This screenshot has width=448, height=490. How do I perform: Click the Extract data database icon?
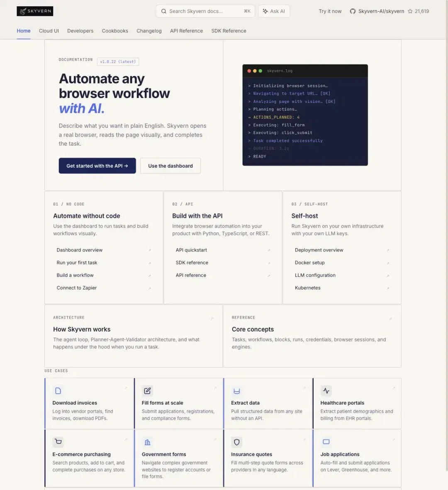(237, 390)
